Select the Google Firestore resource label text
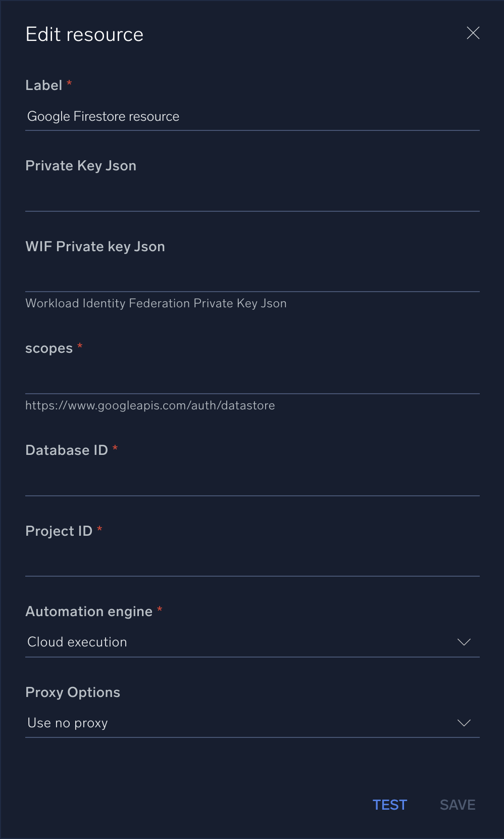This screenshot has height=839, width=504. click(x=103, y=116)
